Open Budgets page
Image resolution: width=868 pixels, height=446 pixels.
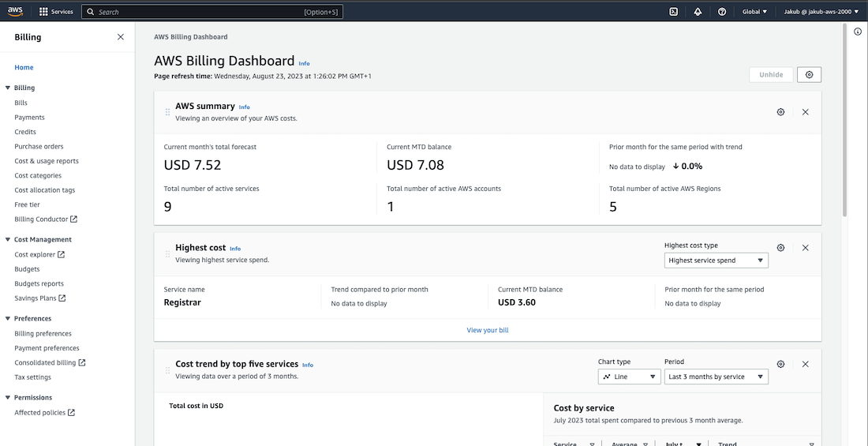coord(27,268)
